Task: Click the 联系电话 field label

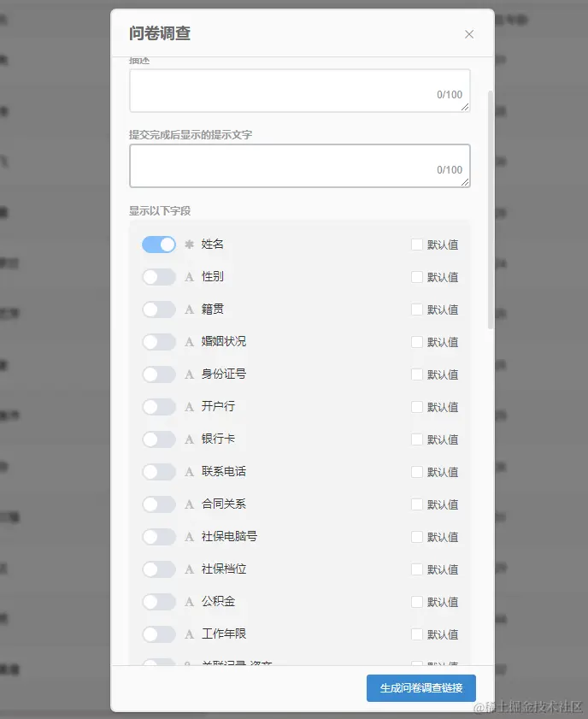Action: 224,471
